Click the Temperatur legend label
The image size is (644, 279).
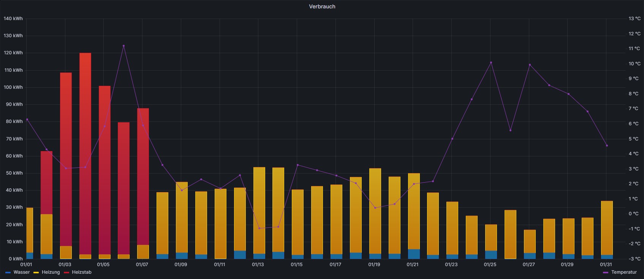point(624,272)
